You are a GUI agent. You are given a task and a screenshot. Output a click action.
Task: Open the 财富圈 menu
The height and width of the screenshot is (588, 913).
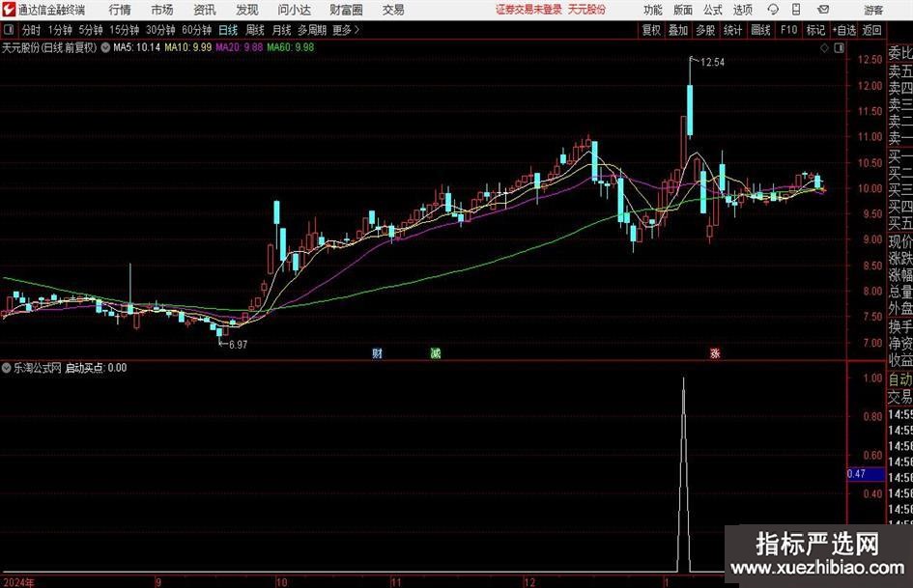click(347, 10)
